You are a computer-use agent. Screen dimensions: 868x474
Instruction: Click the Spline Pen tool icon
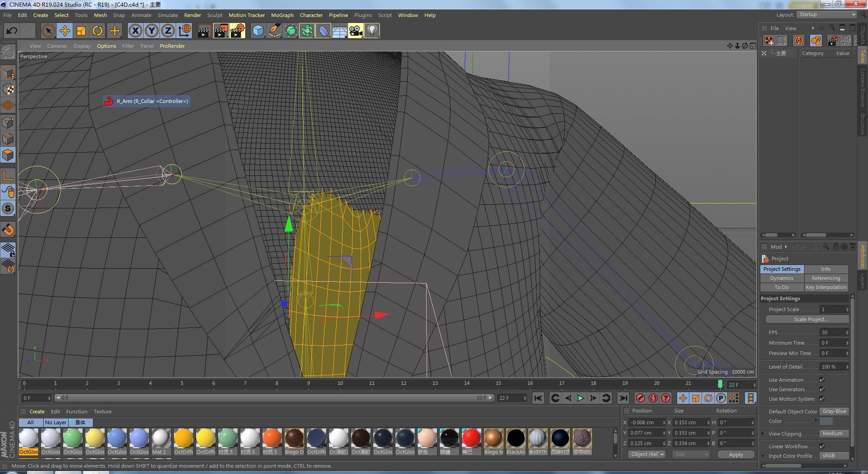point(274,31)
